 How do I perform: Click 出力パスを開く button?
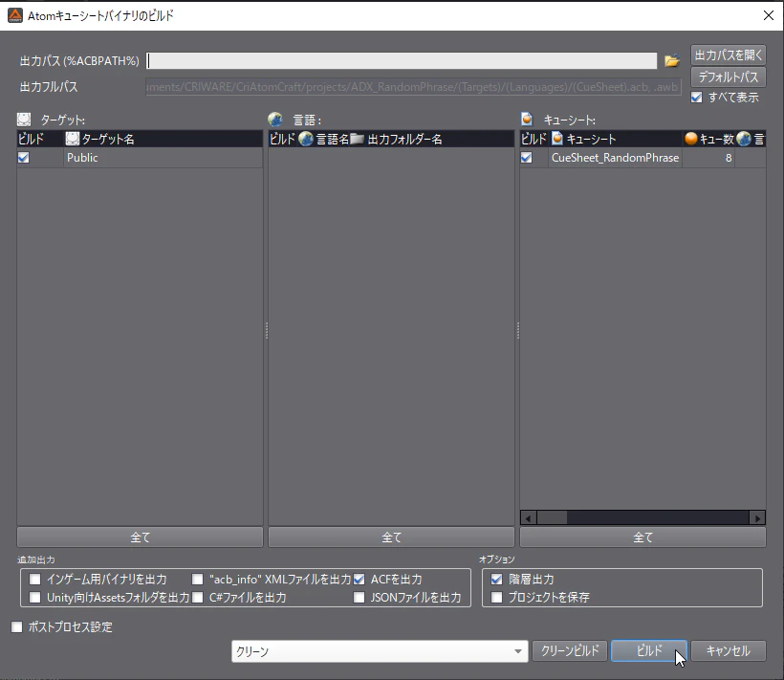click(728, 55)
